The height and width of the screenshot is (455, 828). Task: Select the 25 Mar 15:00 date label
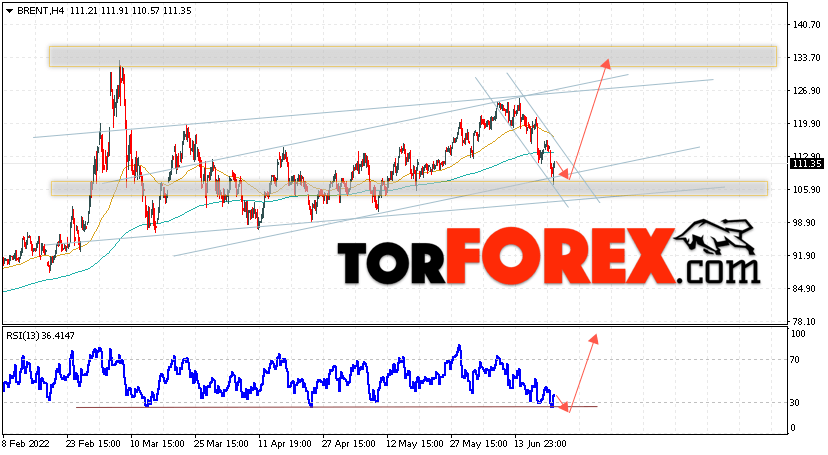tap(221, 444)
